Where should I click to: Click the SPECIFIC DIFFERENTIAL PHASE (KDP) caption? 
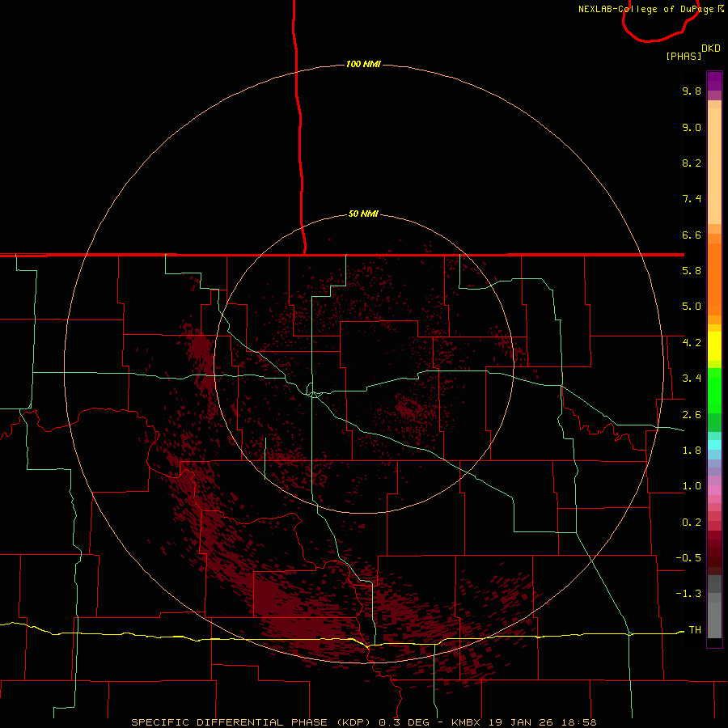coord(251,722)
